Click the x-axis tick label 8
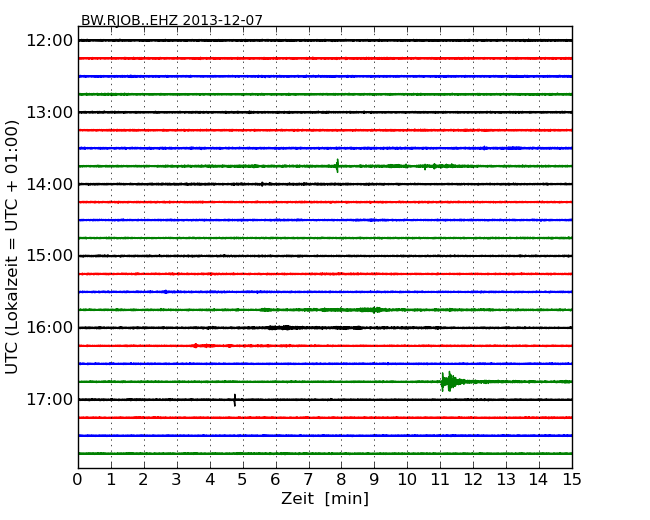650x520 pixels. click(x=342, y=480)
